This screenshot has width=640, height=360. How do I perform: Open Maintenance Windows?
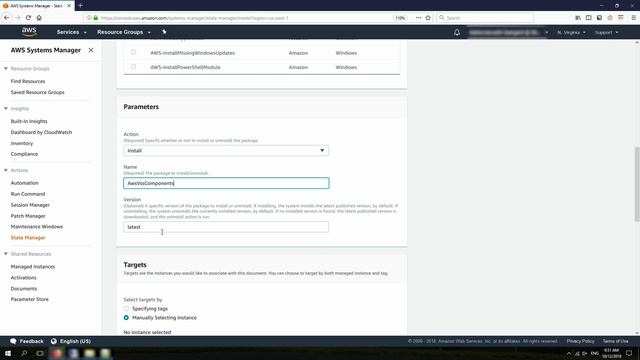coord(37,227)
